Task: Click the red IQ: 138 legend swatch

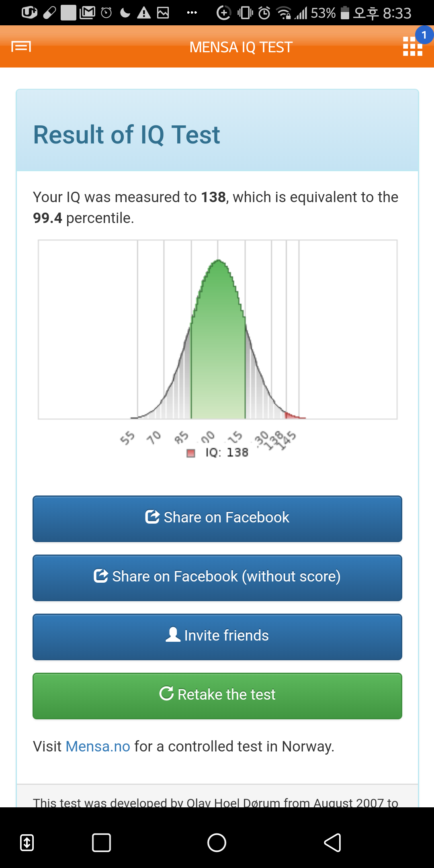Action: pyautogui.click(x=191, y=453)
